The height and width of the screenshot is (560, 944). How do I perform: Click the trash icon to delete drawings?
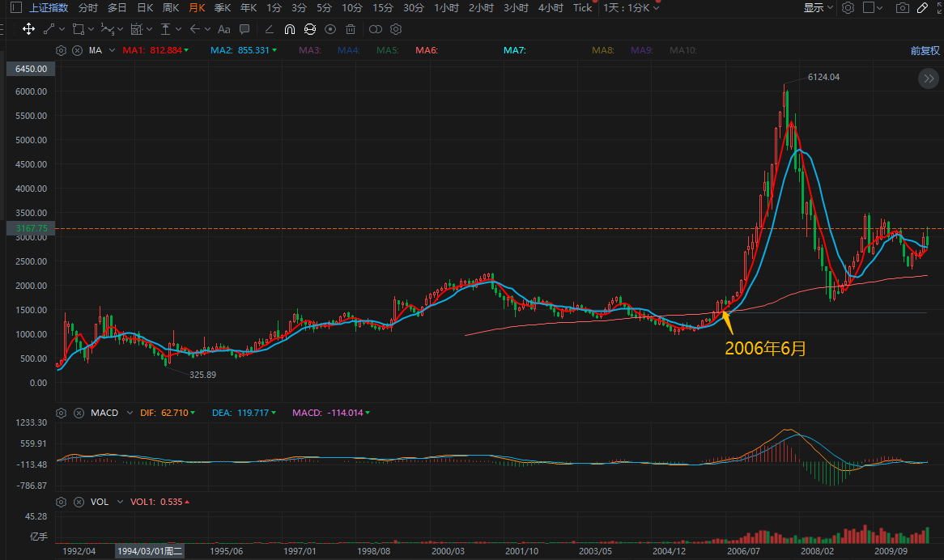351,29
